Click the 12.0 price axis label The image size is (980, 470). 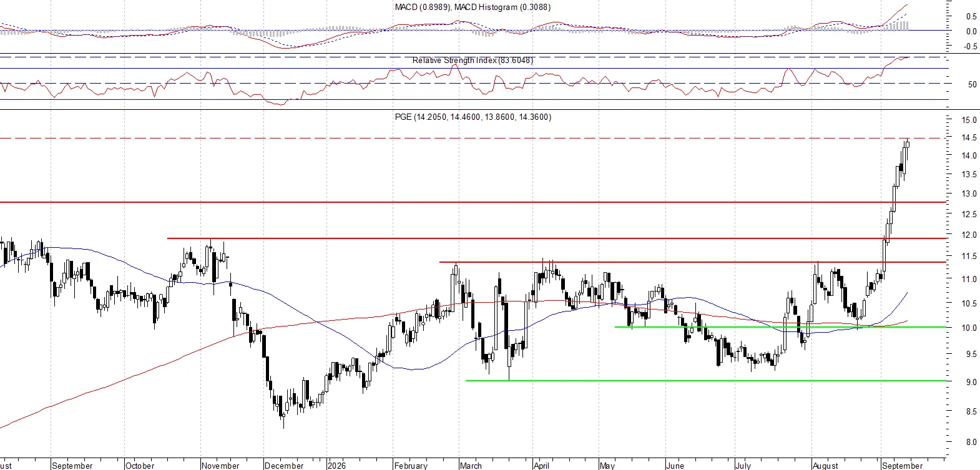969,235
